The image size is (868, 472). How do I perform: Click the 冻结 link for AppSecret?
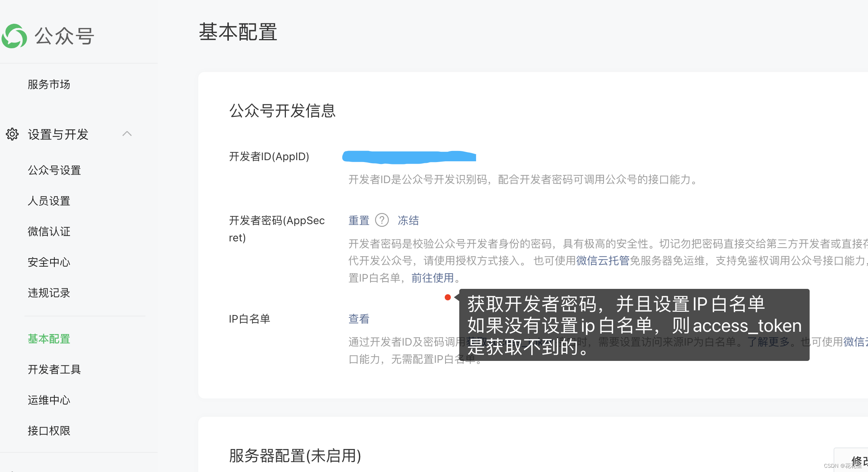tap(408, 220)
